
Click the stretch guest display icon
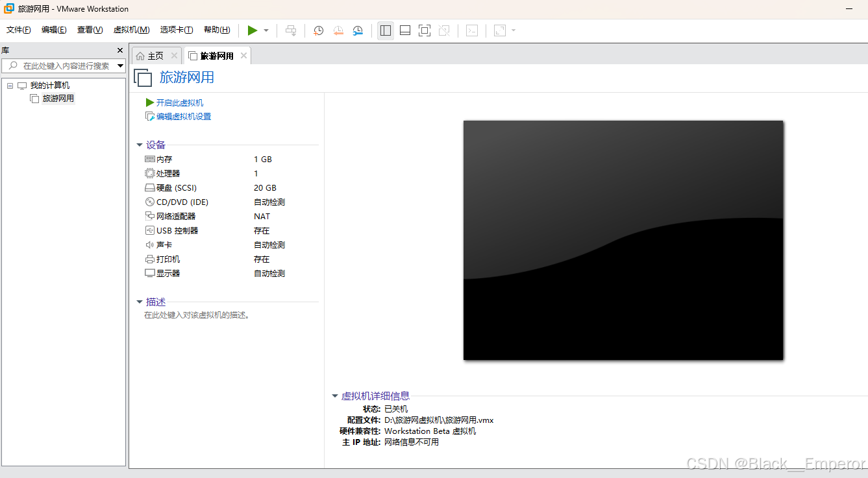pos(500,30)
